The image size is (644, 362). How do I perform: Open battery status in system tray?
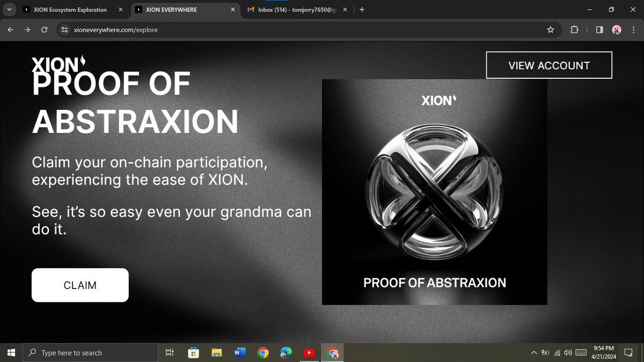545,352
